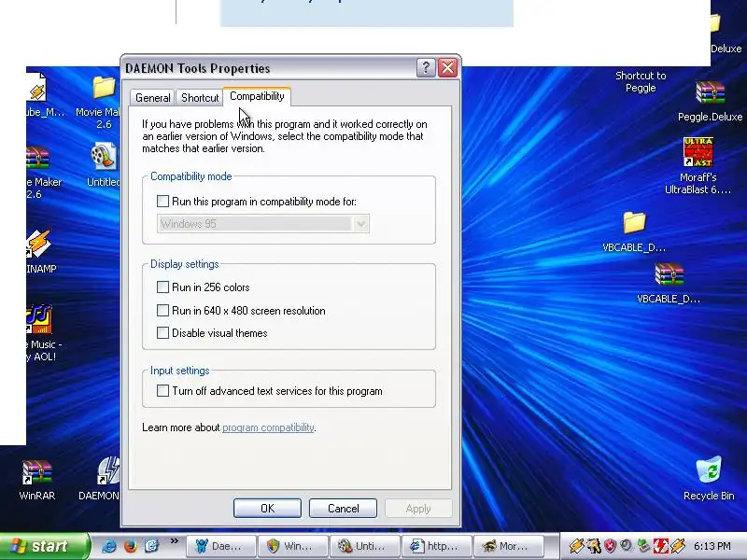Click the dialog's question mark help button

point(426,68)
